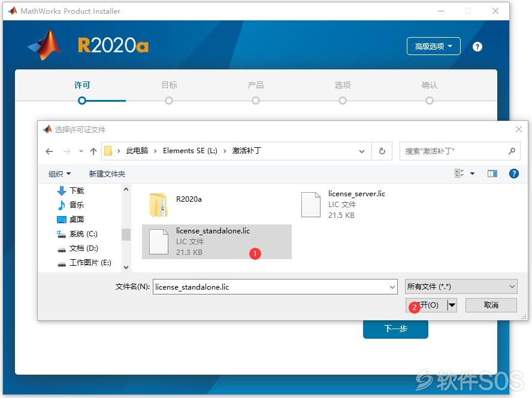Go to the 选项 step tab
Screen dimensions: 532x398
[x=343, y=85]
